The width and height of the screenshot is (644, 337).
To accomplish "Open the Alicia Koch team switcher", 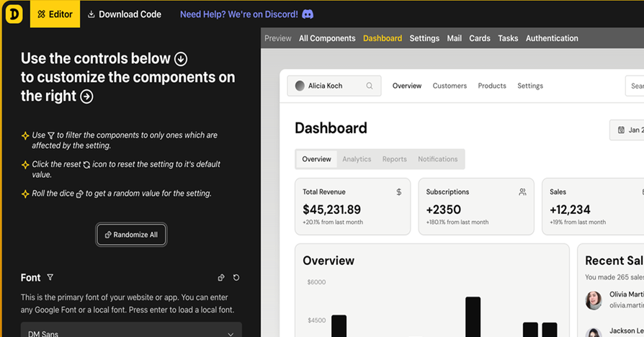I will (334, 86).
